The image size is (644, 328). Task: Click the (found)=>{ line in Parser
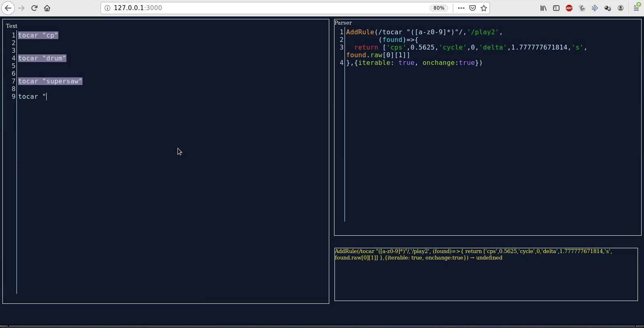point(398,40)
